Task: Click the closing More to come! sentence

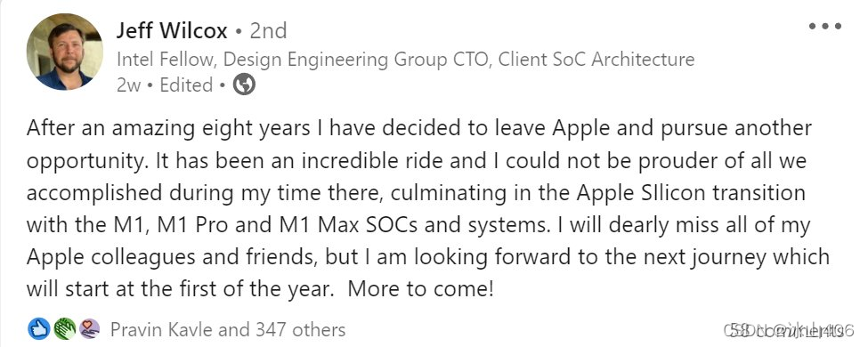Action: (421, 289)
